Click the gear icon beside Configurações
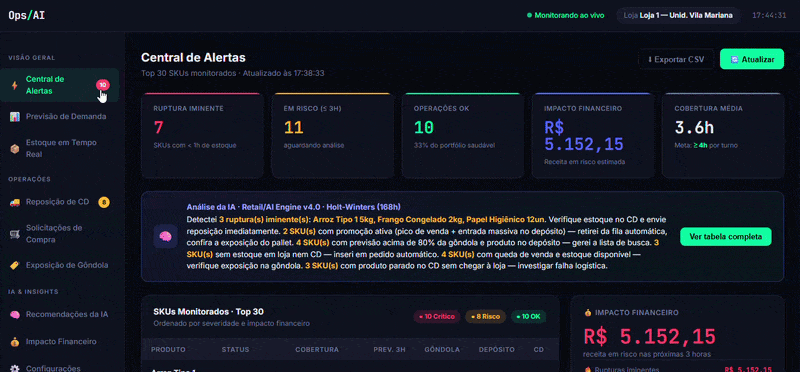The height and width of the screenshot is (372, 800). [15, 368]
